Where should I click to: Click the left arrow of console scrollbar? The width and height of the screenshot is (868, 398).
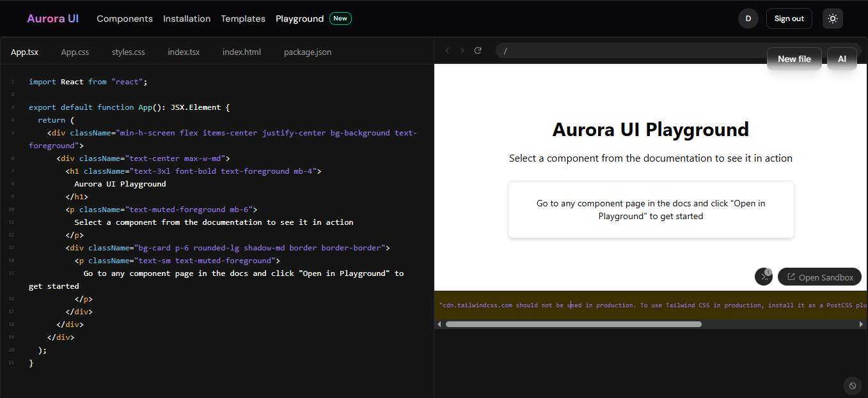coord(439,324)
